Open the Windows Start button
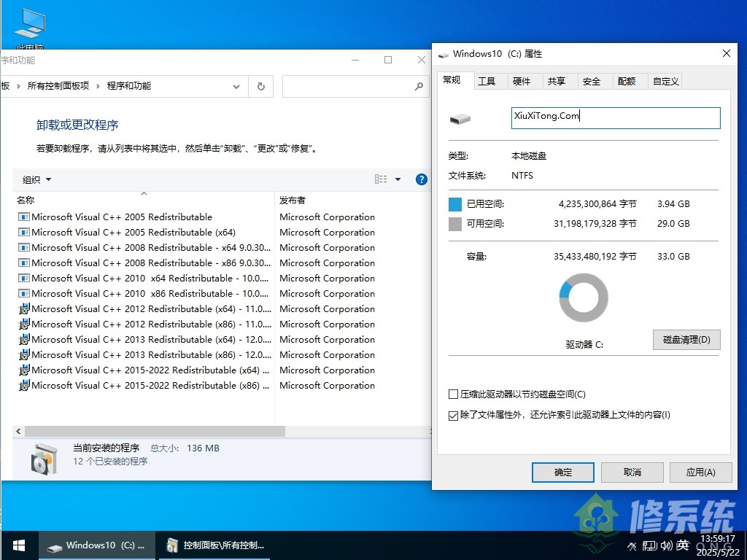The height and width of the screenshot is (560, 747). click(x=19, y=545)
